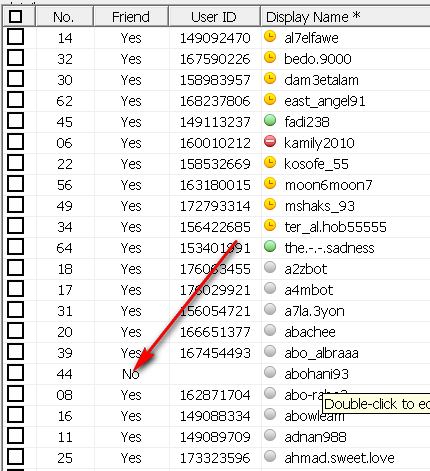The height and width of the screenshot is (471, 430).
Task: Click the idle clock icon beside moon6moon7
Action: point(270,183)
